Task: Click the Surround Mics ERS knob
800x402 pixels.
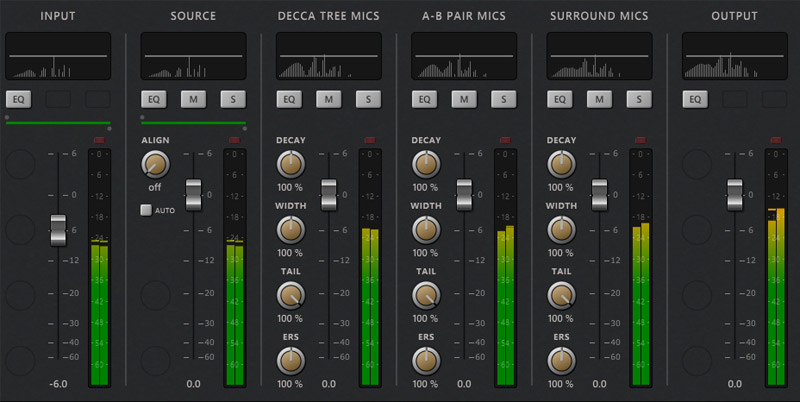Action: (x=561, y=360)
